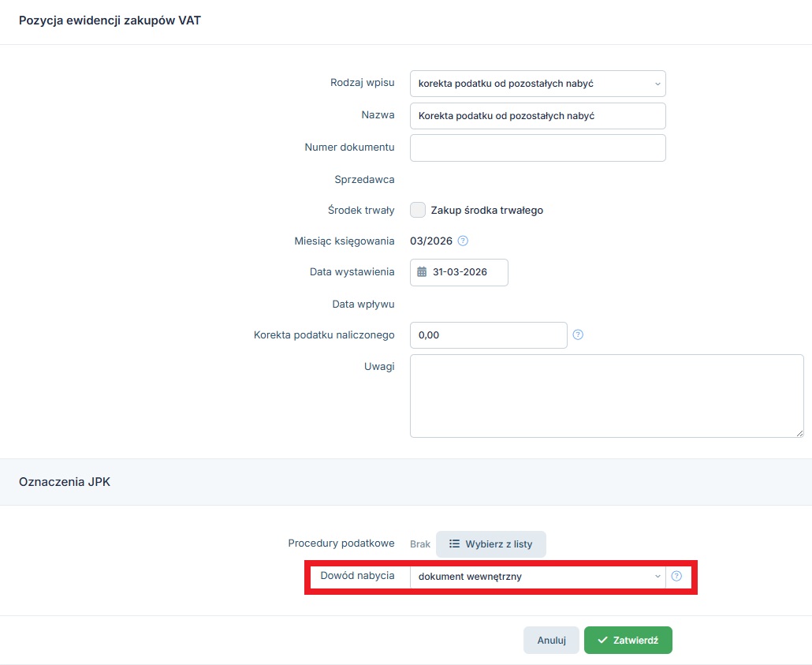Click the Procedury podatkowe 'Brak' value

coord(420,544)
